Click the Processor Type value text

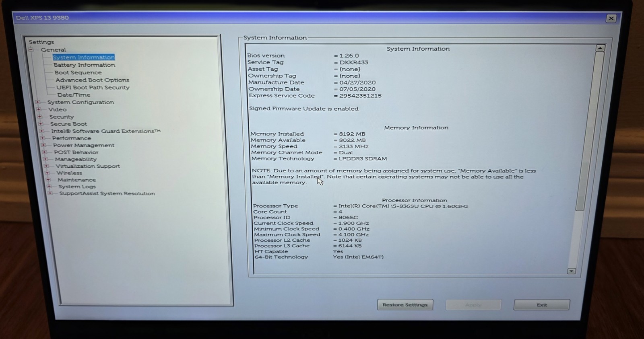point(403,206)
